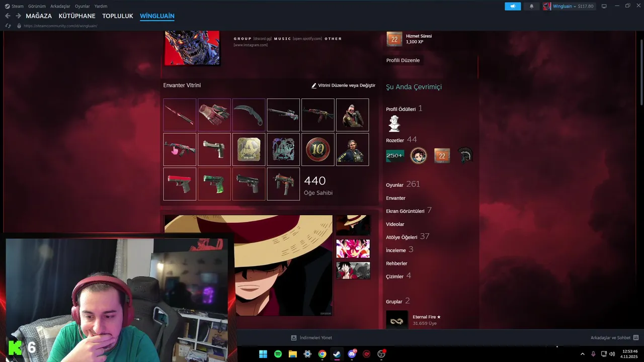The height and width of the screenshot is (362, 644).
Task: Open the Windows Start menu
Action: click(x=263, y=354)
